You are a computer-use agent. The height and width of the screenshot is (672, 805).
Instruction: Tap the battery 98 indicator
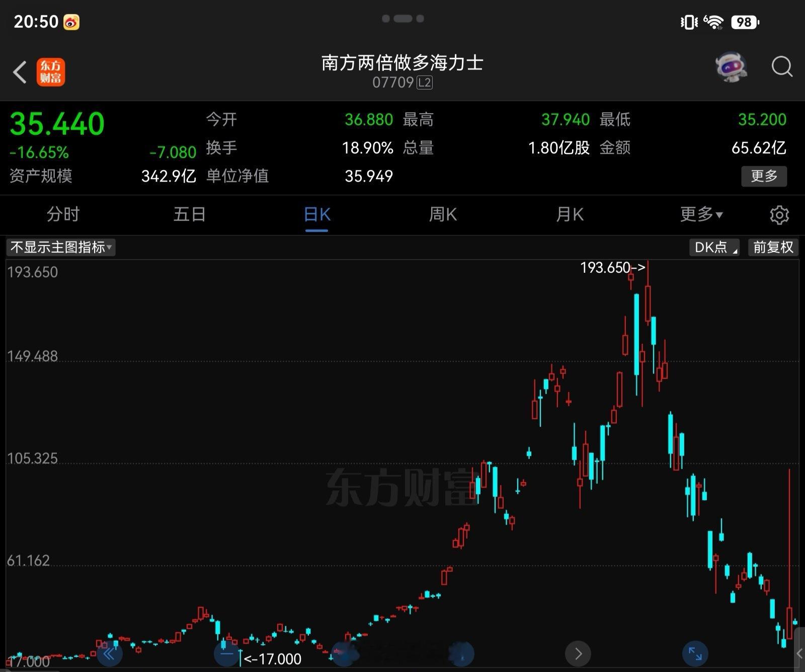[x=745, y=22]
